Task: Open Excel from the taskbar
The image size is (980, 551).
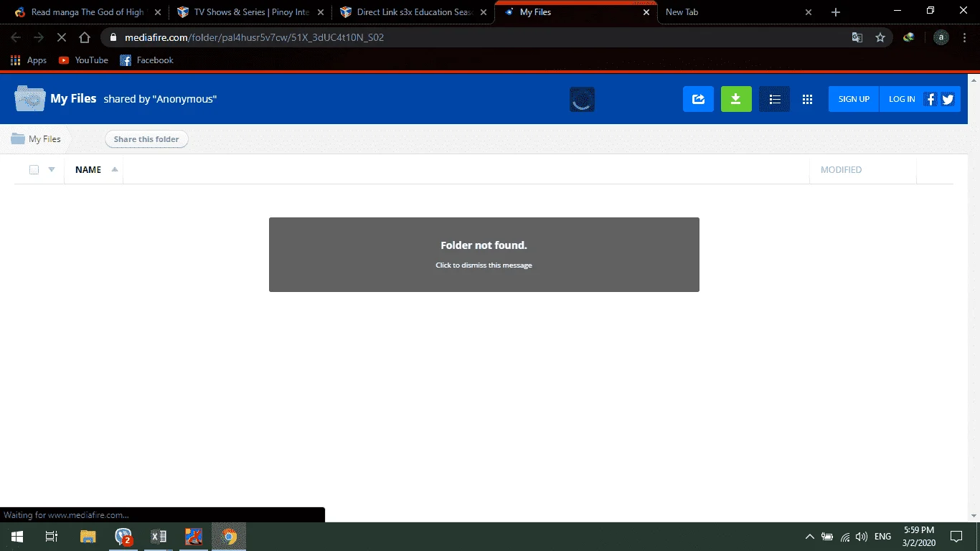Action: pos(159,537)
